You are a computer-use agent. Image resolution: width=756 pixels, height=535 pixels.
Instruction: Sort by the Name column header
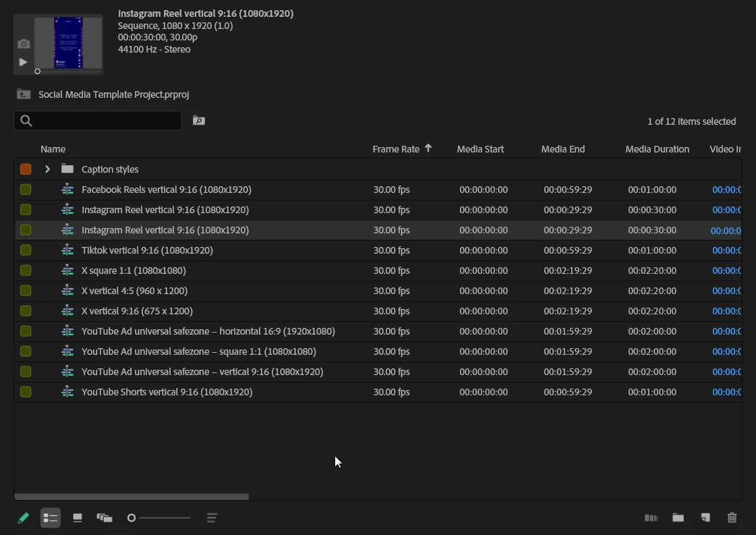[x=53, y=149]
